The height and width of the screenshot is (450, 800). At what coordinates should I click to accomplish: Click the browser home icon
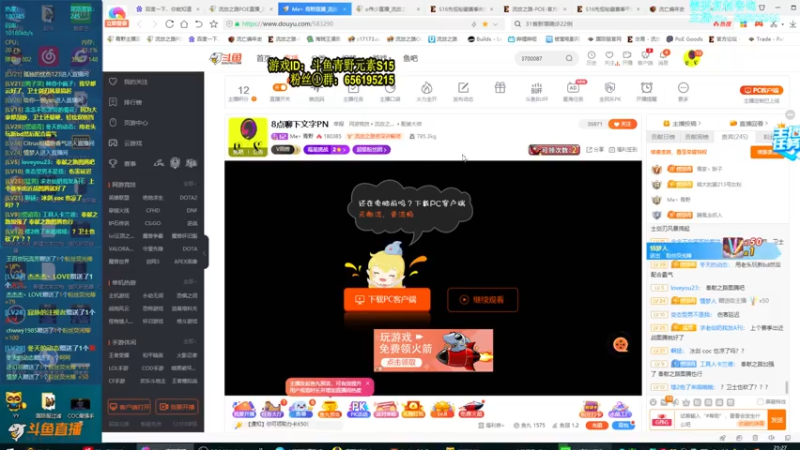click(x=184, y=24)
